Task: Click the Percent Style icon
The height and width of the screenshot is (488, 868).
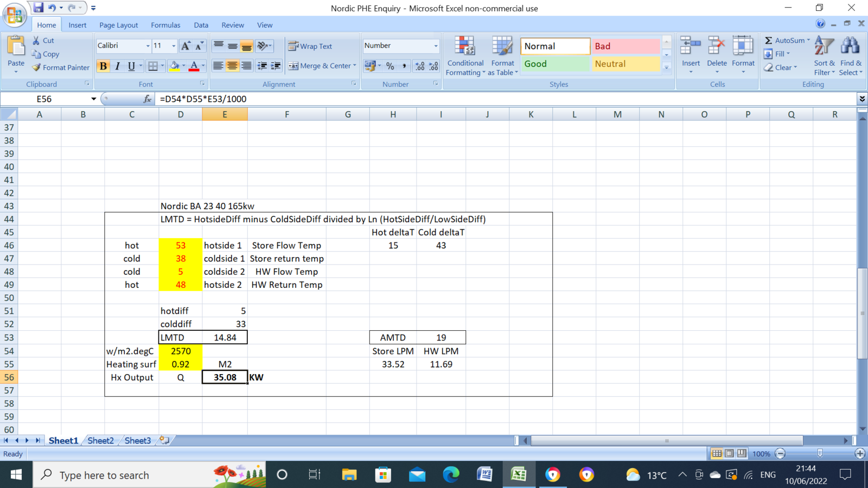Action: point(390,66)
